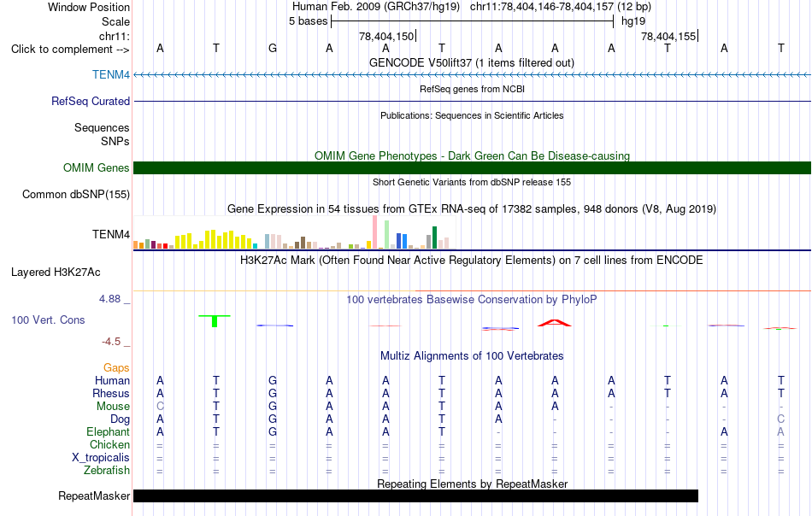
Task: Open the 100 Vert. Cons track label
Action: point(48,320)
